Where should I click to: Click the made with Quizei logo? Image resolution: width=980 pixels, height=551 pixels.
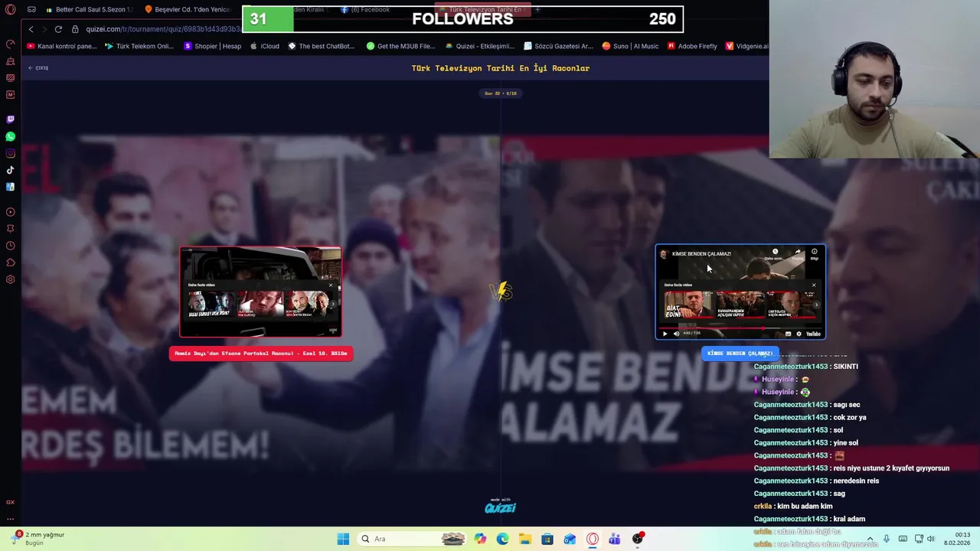[500, 506]
